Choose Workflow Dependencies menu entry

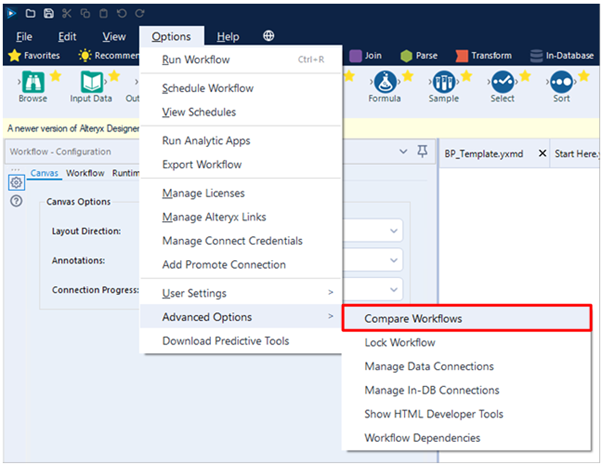(422, 438)
